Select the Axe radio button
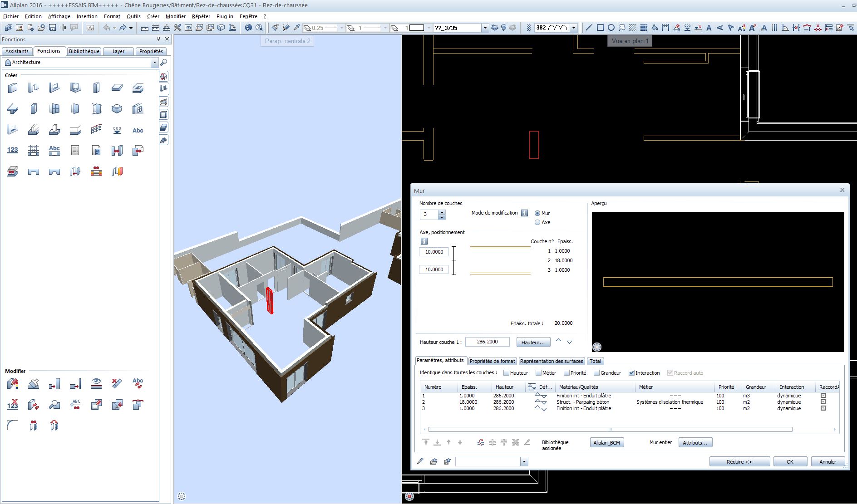This screenshot has width=857, height=504. pyautogui.click(x=537, y=222)
